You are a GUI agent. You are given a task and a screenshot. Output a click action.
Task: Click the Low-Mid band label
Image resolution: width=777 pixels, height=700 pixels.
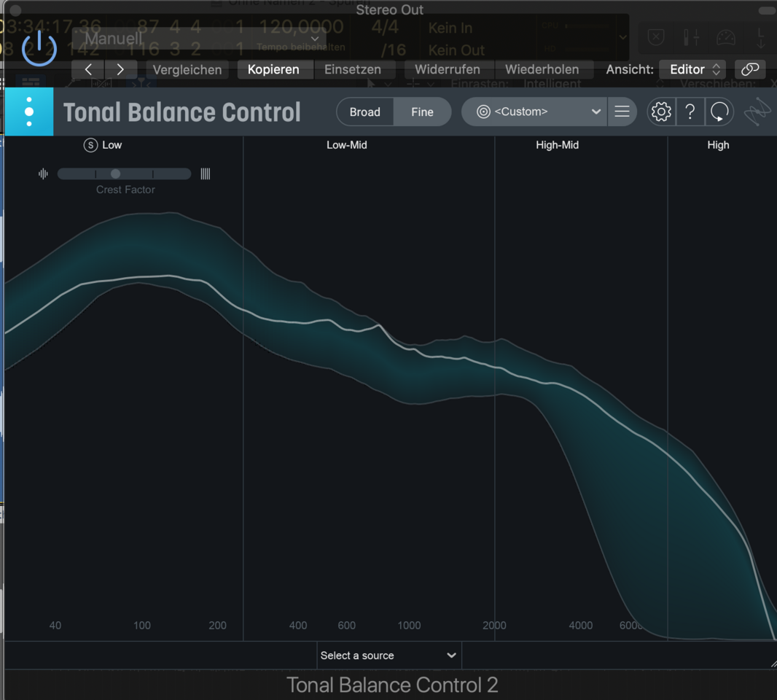pyautogui.click(x=347, y=145)
